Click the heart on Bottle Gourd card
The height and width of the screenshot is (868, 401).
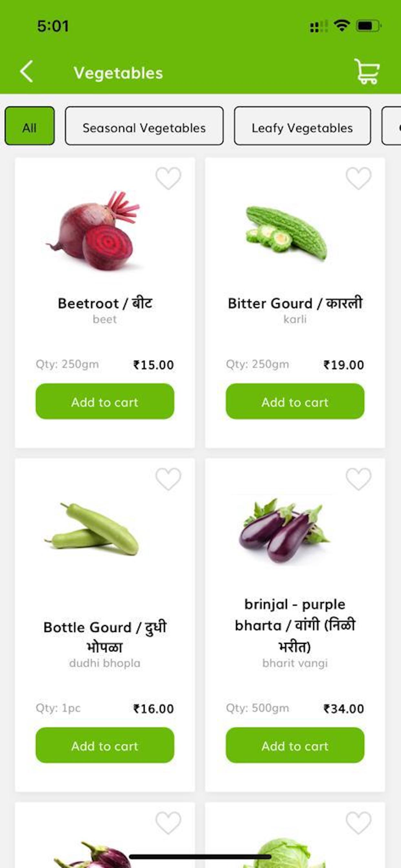(168, 479)
